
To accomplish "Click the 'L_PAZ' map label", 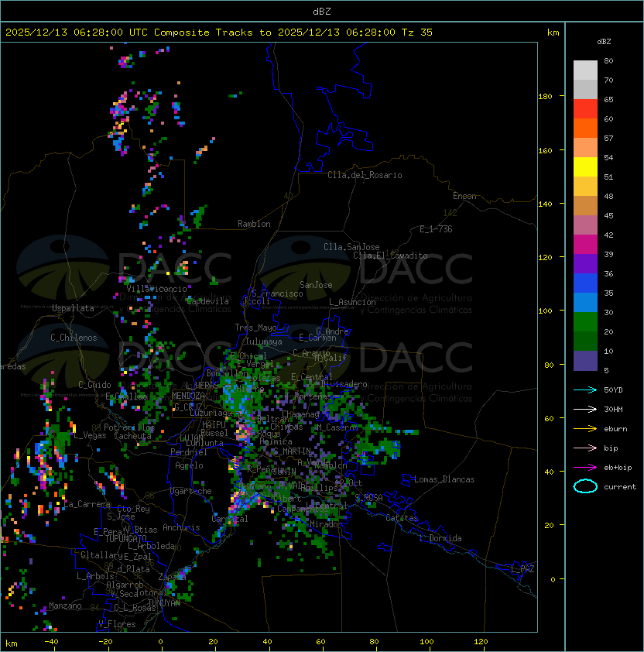I will [x=522, y=569].
